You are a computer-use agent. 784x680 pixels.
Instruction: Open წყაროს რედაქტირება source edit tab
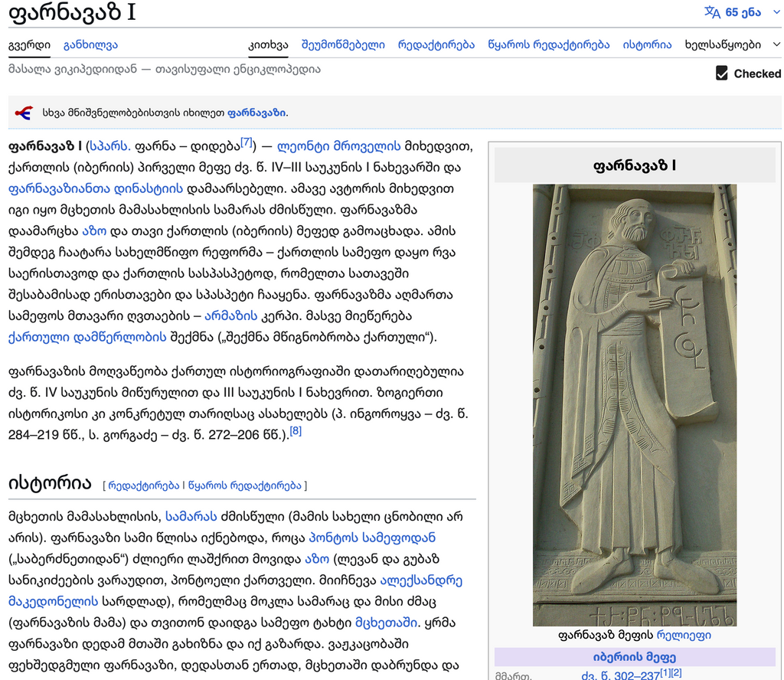[x=548, y=44]
